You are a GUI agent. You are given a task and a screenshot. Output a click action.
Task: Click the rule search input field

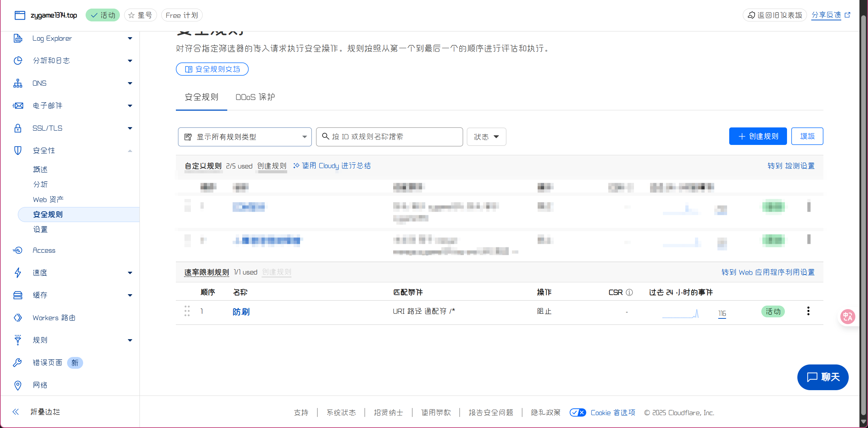point(390,137)
